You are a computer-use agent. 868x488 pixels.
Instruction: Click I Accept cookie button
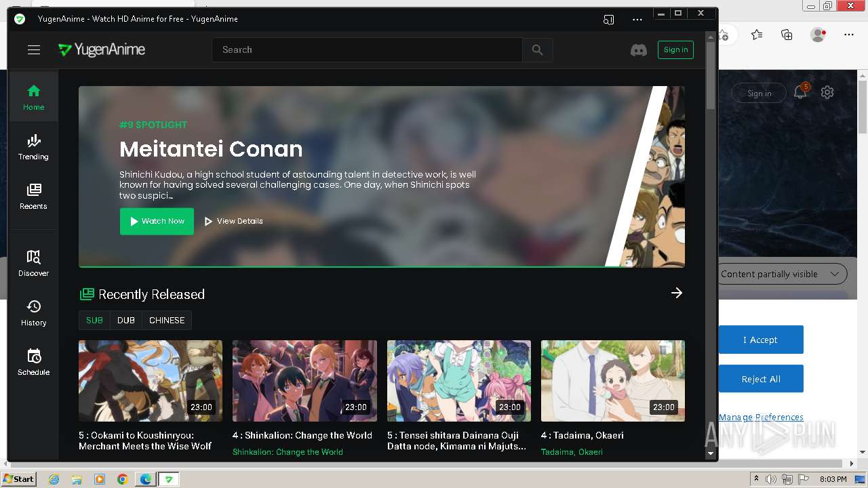pyautogui.click(x=761, y=340)
